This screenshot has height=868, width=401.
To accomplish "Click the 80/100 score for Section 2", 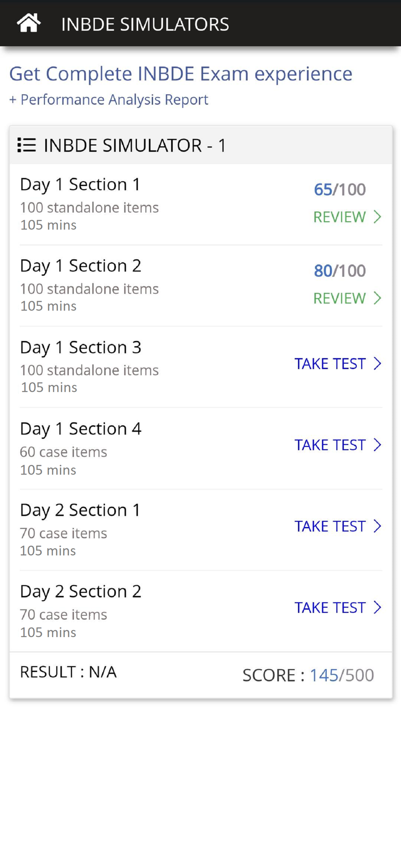I will [339, 271].
